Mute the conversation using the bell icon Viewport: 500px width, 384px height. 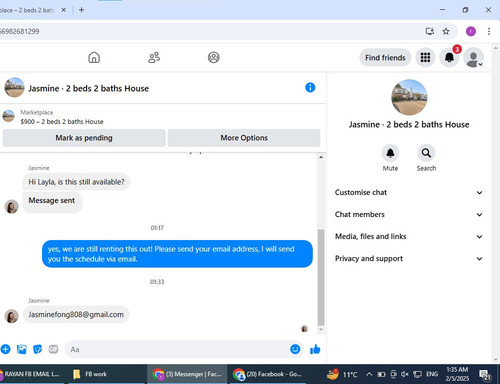390,153
